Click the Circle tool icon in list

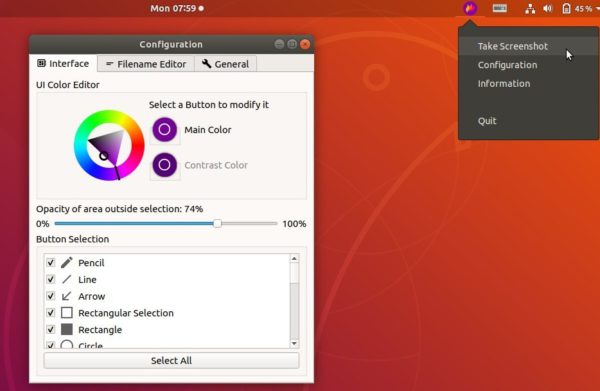pos(67,344)
